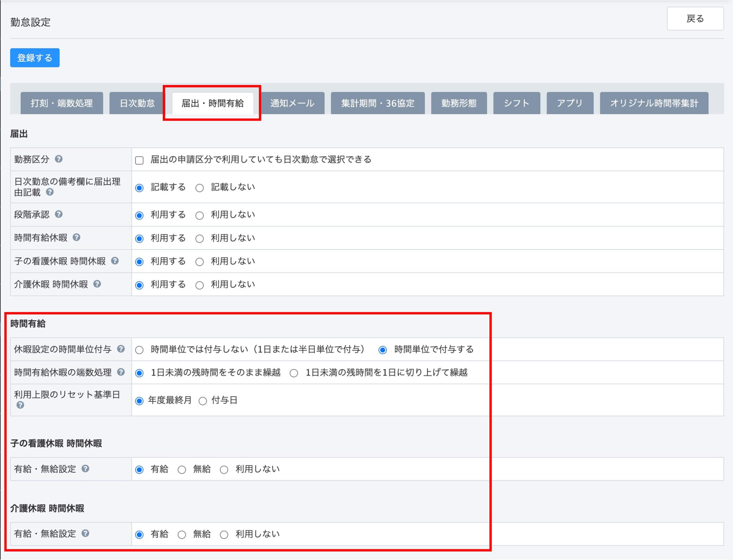Open the オリジナル時間帯集計 tab
This screenshot has width=733, height=560.
tap(654, 103)
